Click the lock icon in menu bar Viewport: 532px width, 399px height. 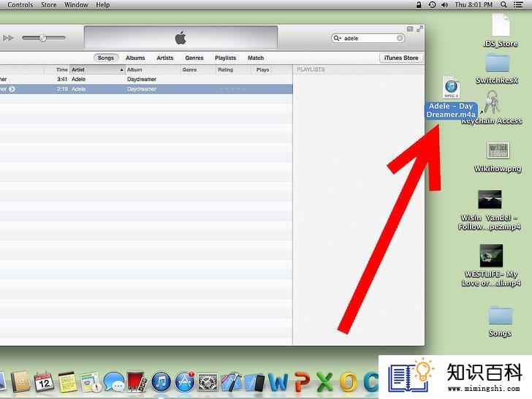(x=419, y=4)
